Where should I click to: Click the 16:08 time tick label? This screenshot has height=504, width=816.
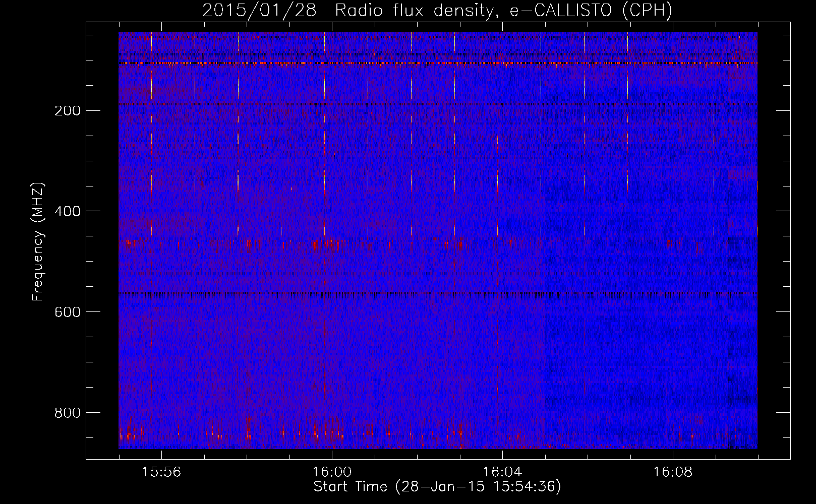pos(673,472)
